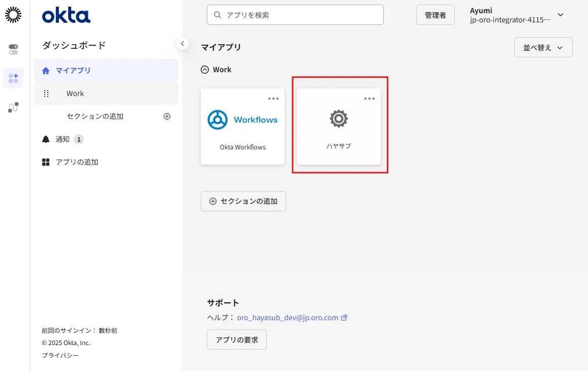Open options menu on ハヤサブ tile

point(369,99)
